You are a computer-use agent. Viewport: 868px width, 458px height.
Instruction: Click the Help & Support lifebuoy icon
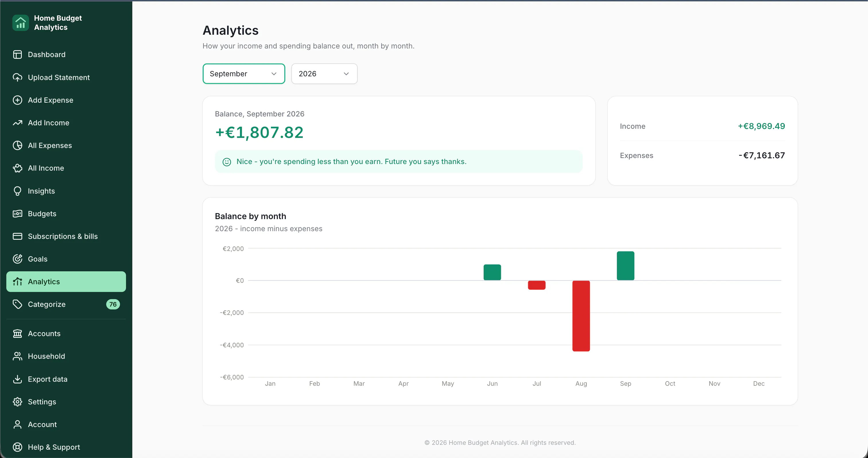tap(18, 447)
